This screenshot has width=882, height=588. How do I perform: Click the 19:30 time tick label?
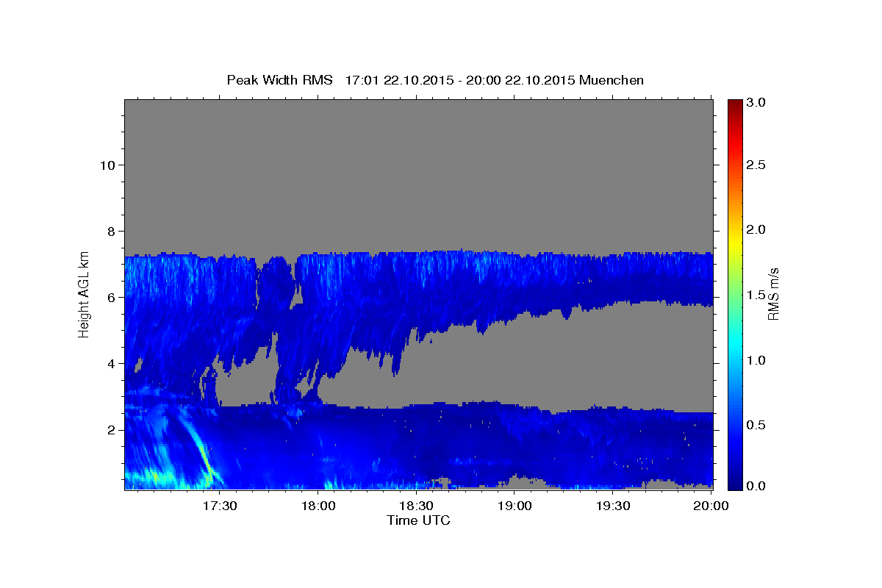click(x=612, y=506)
